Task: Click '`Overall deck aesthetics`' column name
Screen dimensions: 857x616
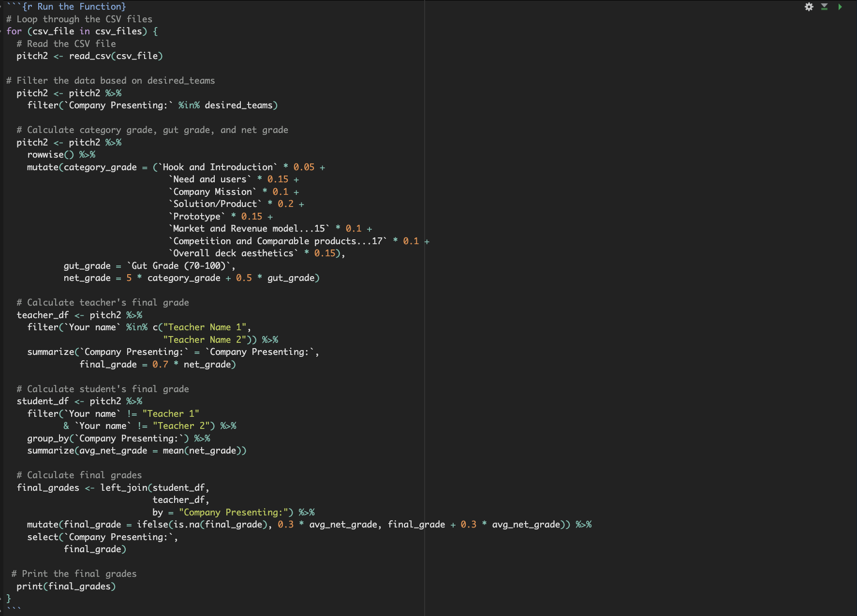Action: click(234, 253)
